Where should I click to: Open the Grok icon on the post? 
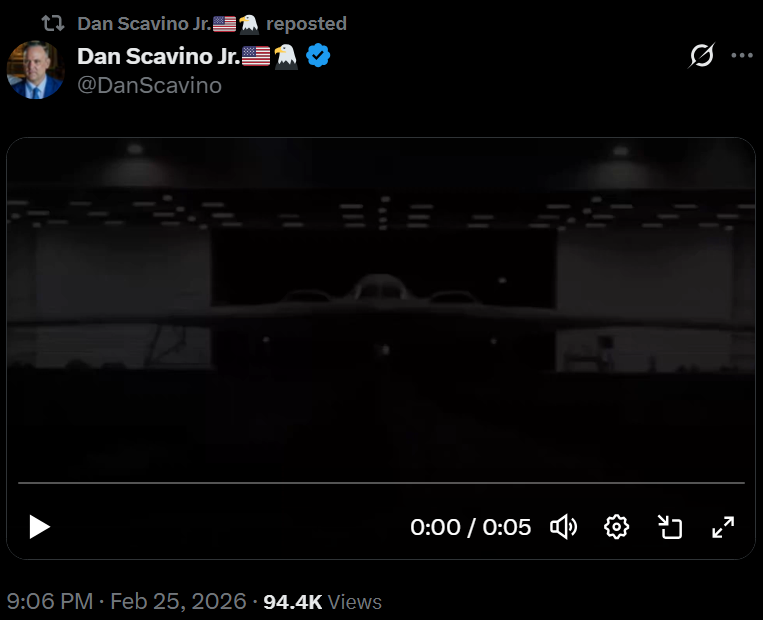click(x=702, y=55)
